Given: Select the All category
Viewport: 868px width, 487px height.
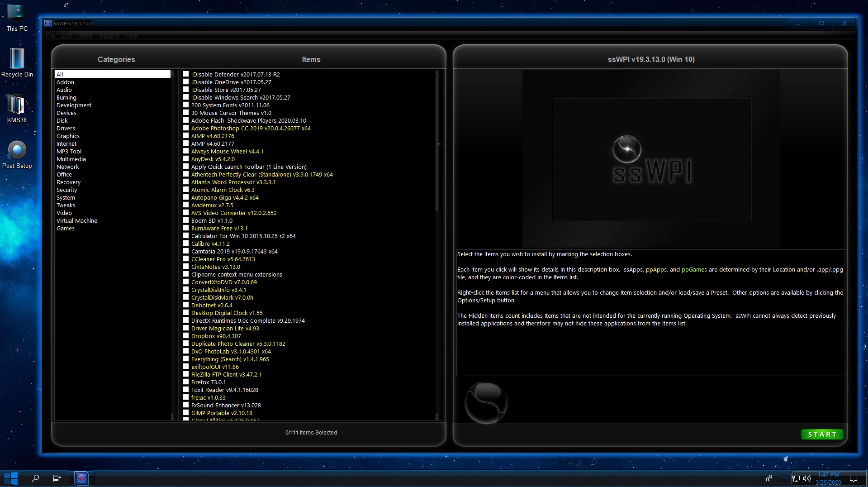Looking at the screenshot, I should point(112,74).
